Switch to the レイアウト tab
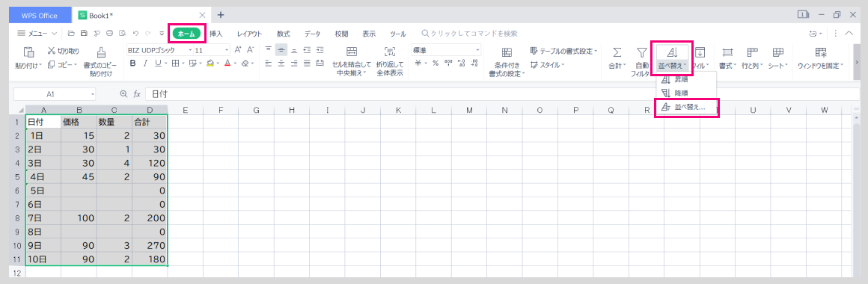Viewport: 868px width, 284px height. (250, 34)
